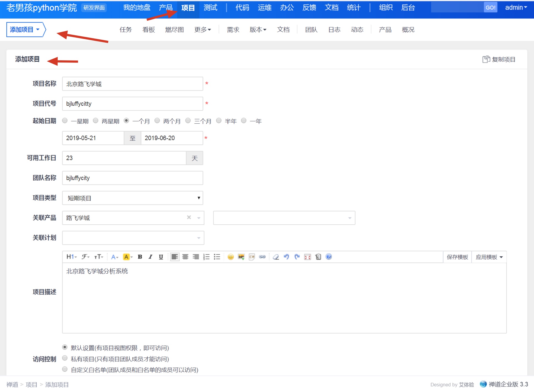The width and height of the screenshot is (534, 392).
Task: Insert an ordered numbered list
Action: [x=206, y=257]
